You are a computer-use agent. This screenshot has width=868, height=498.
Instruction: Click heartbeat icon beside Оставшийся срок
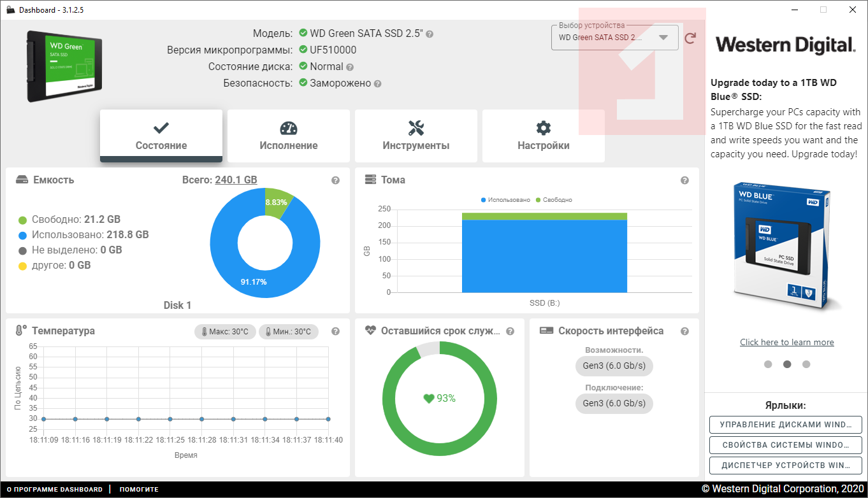point(371,331)
